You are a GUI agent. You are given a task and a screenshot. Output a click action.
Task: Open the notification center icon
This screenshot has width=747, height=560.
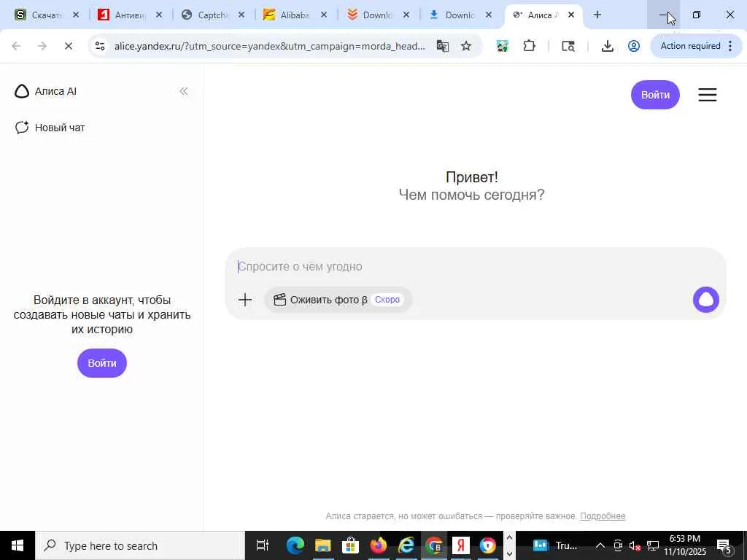click(x=724, y=546)
